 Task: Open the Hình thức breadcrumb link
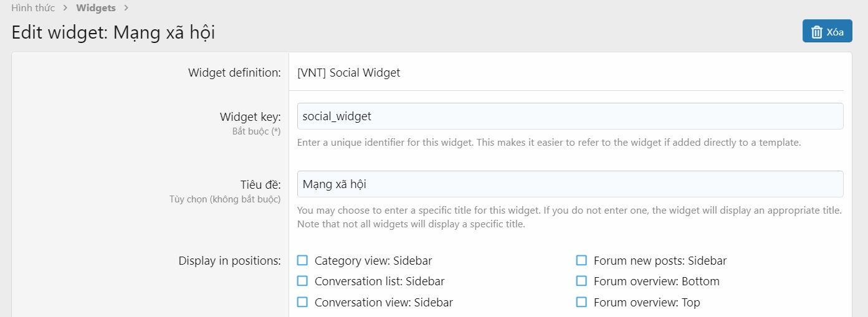pyautogui.click(x=33, y=8)
